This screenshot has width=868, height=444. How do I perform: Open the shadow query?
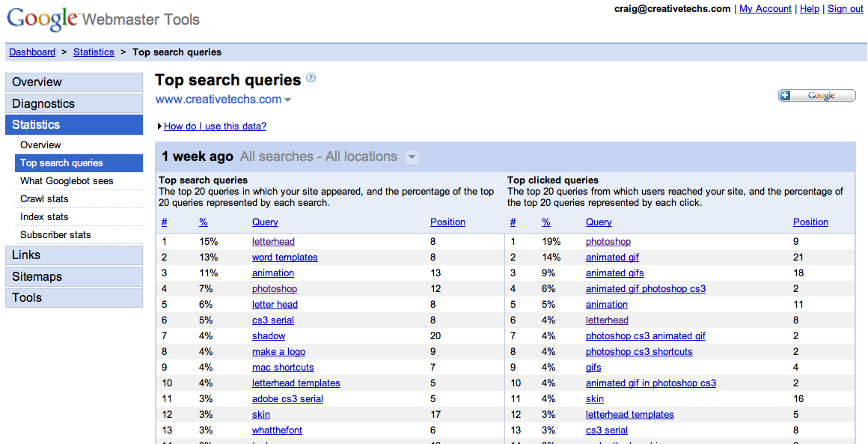coord(269,336)
